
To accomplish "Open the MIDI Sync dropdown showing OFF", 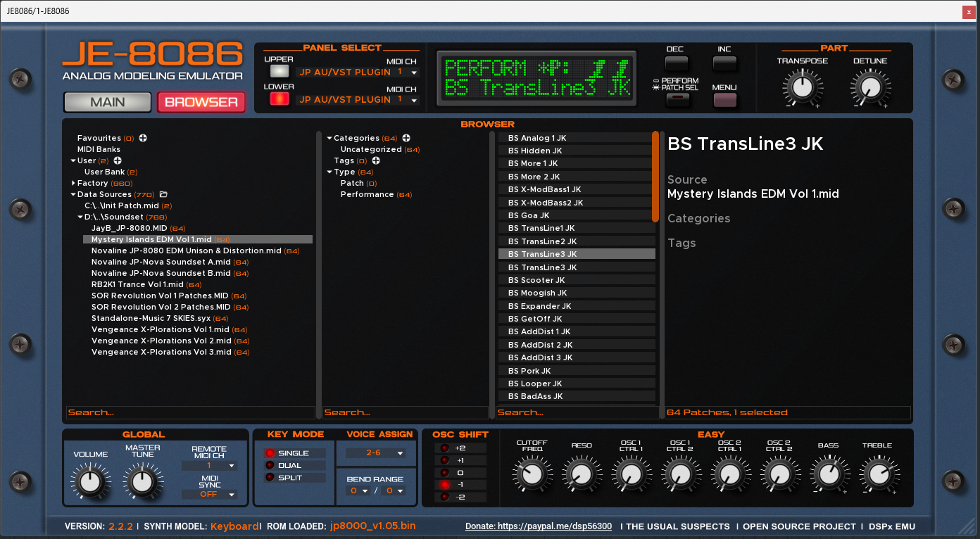I will (209, 495).
